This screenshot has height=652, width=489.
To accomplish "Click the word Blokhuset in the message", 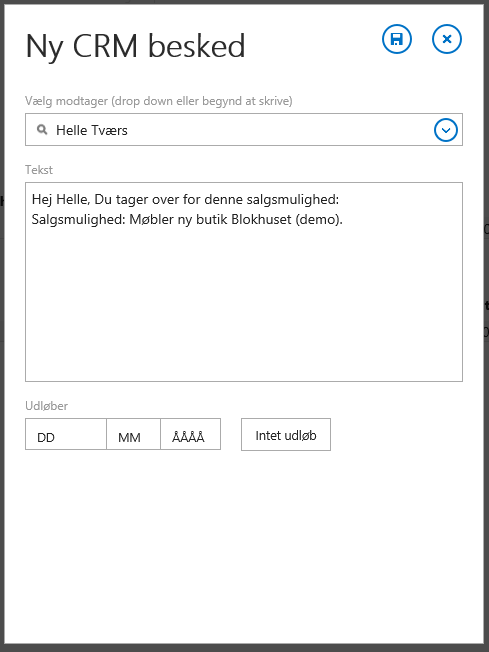I will [x=261, y=219].
